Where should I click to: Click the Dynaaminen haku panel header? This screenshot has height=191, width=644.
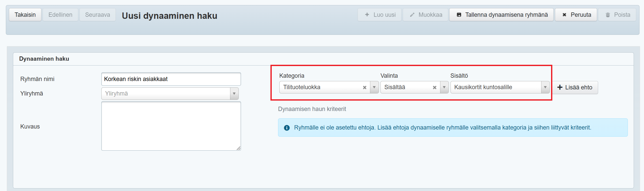pos(44,59)
